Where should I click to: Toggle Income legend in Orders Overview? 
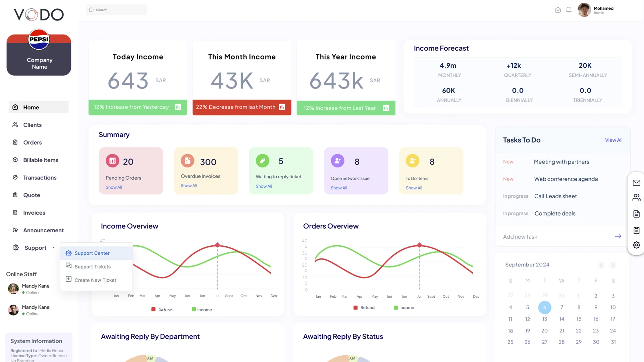[404, 308]
